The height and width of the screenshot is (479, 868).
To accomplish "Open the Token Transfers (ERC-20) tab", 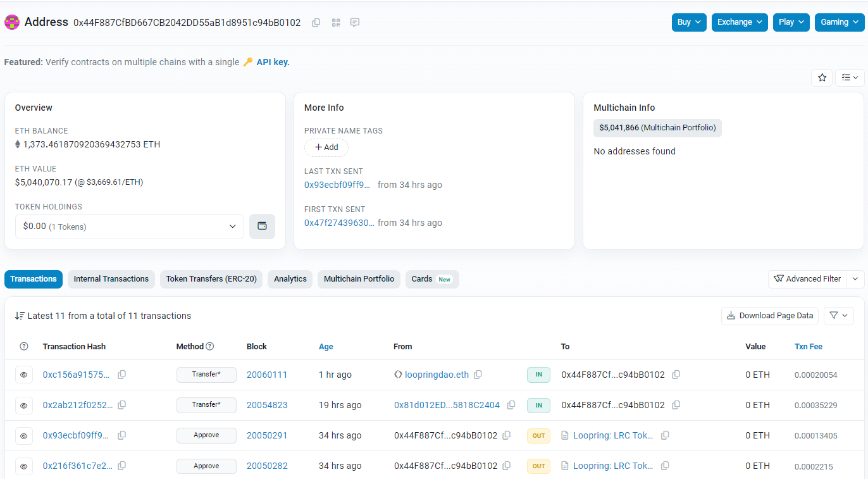I will (x=211, y=279).
